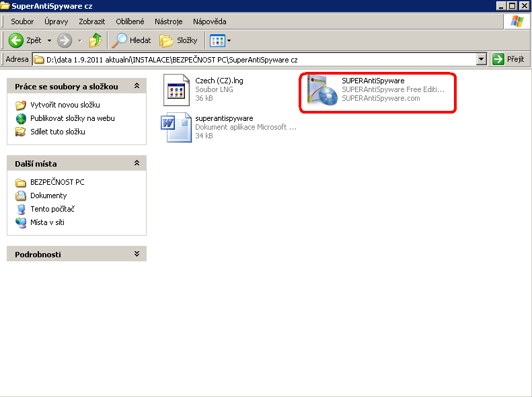The height and width of the screenshot is (397, 532).
Task: Click Podrobnosti panel header text
Action: (x=38, y=255)
